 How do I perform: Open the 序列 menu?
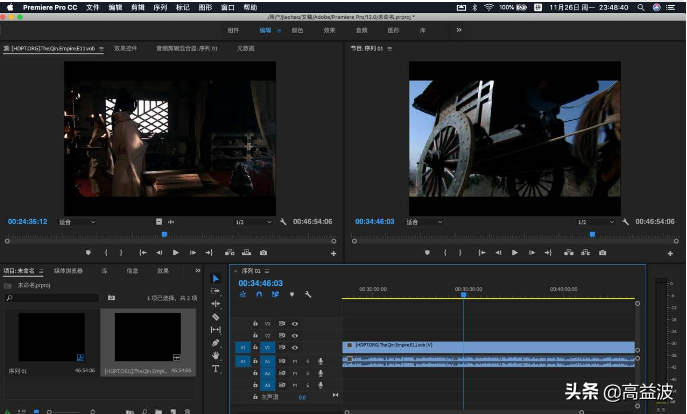(160, 7)
